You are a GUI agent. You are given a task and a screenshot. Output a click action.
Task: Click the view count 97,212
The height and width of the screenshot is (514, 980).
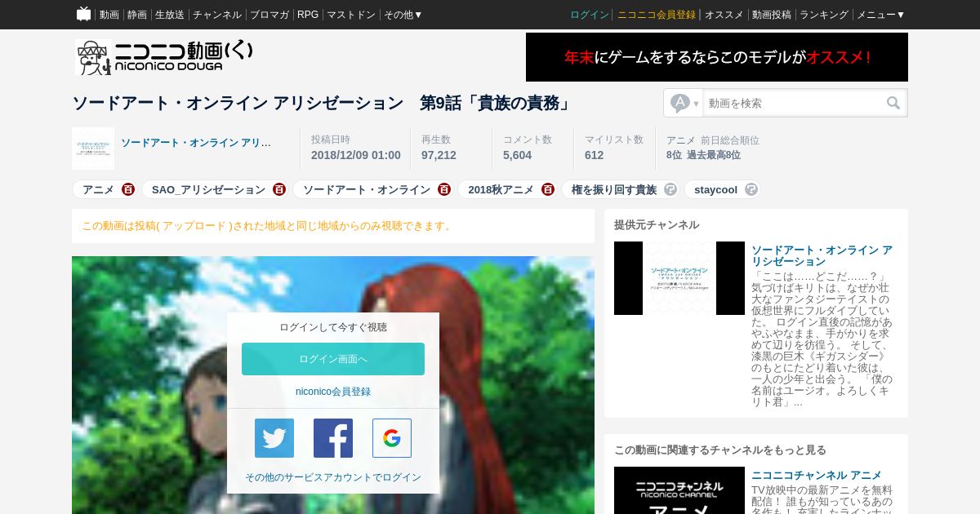439,155
